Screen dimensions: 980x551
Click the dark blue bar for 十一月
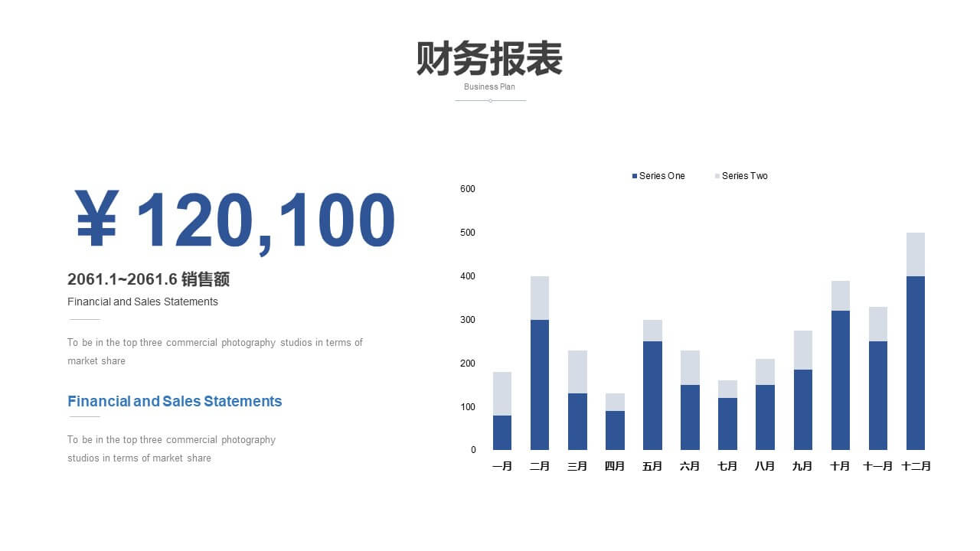878,396
